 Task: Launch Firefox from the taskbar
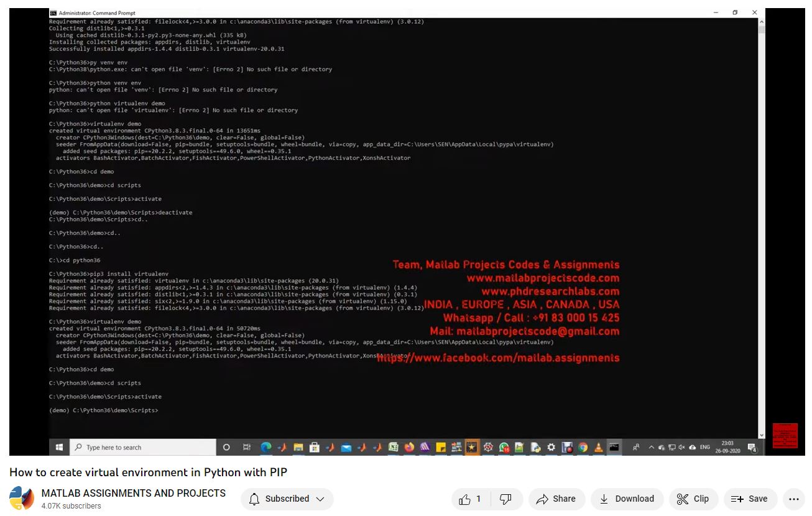point(409,447)
